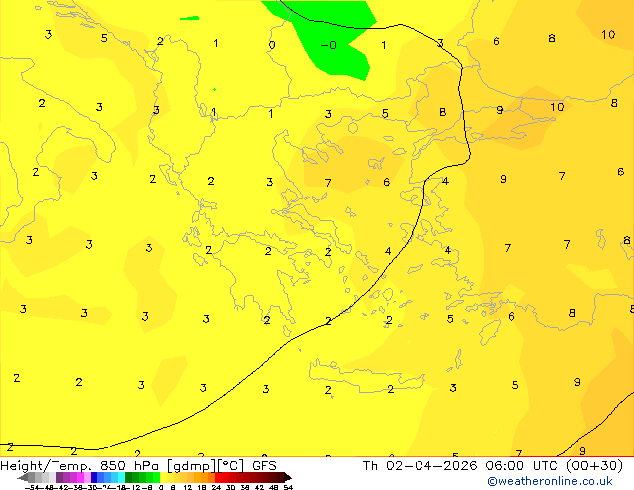Pick the pure yellow swatch in the legend
Image resolution: width=634 pixels, height=490 pixels.
click(163, 478)
